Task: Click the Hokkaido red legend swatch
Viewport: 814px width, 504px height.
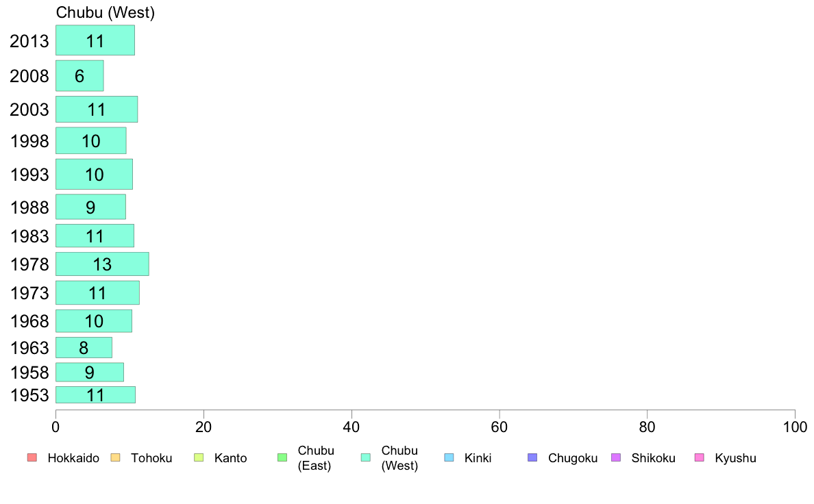Action: coord(32,457)
